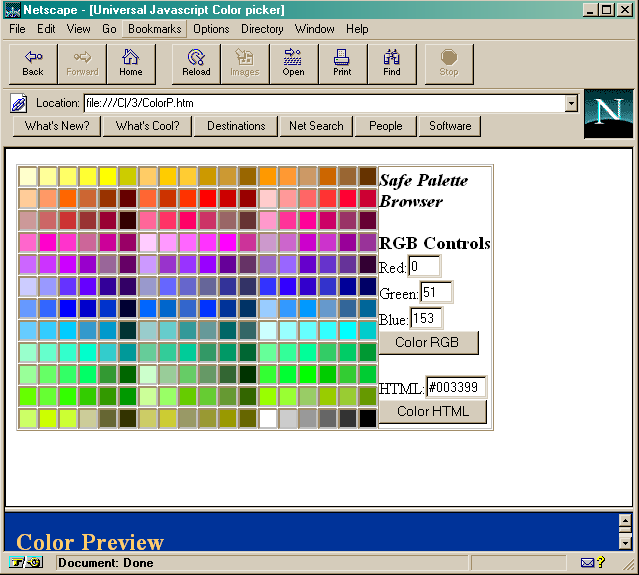Pick the sky blue swatch starting eighth row

click(x=28, y=330)
